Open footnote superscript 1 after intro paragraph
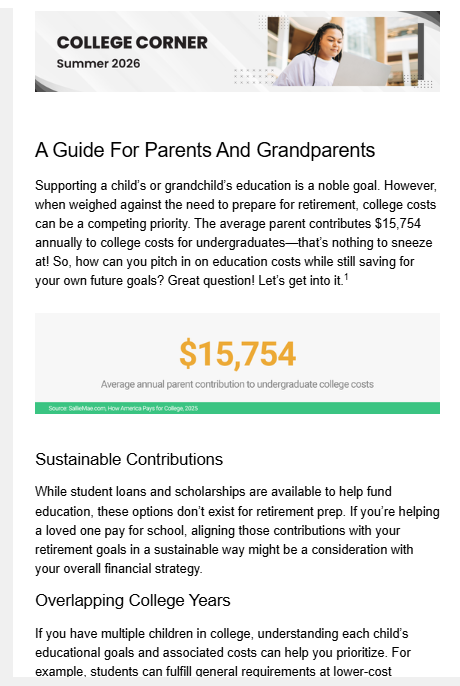Screen dimensions: 460x686 [x=346, y=277]
